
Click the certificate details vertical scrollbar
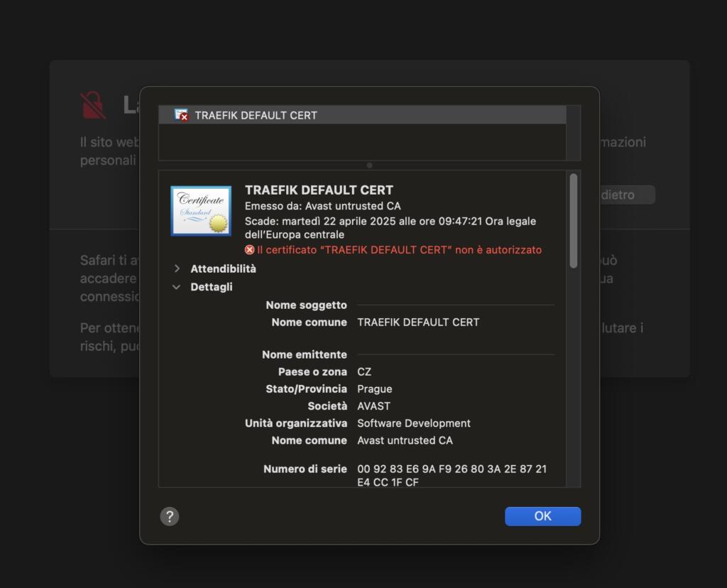(573, 222)
